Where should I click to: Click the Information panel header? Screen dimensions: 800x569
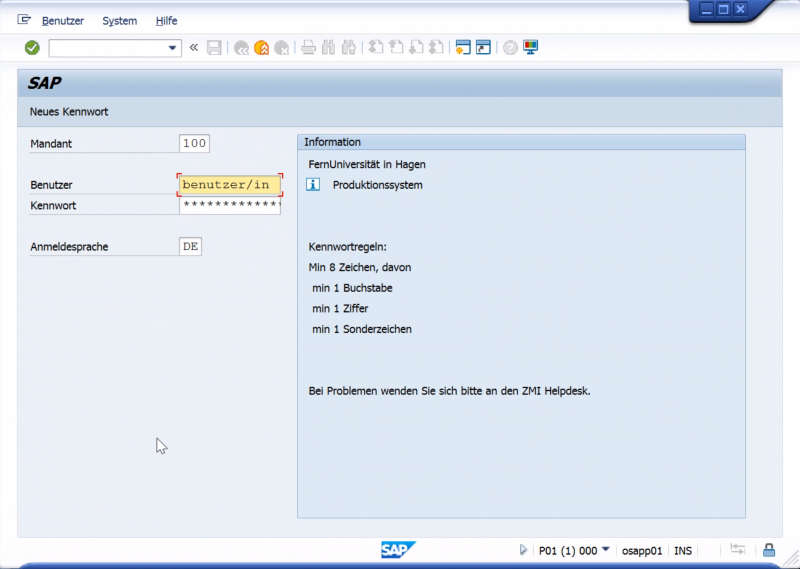tap(521, 142)
